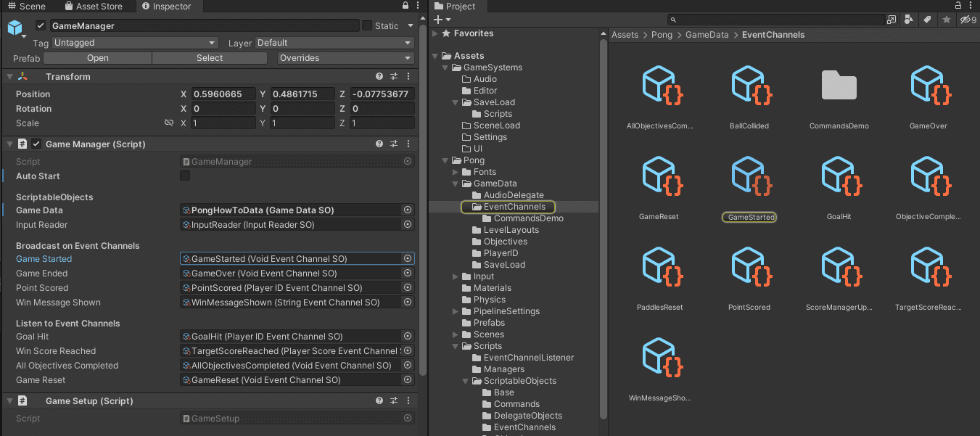Open Game Setup component kebab menu

click(x=408, y=400)
